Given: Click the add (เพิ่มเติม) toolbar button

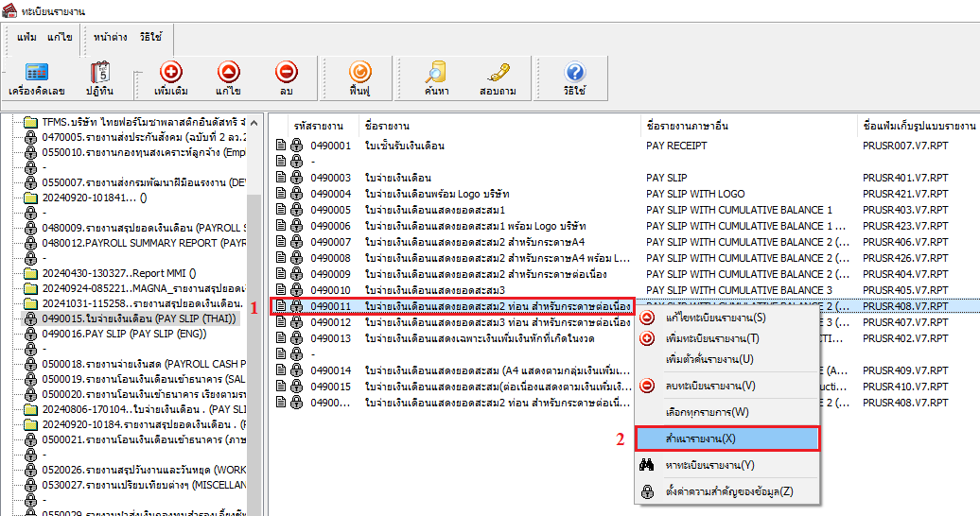Looking at the screenshot, I should (171, 77).
